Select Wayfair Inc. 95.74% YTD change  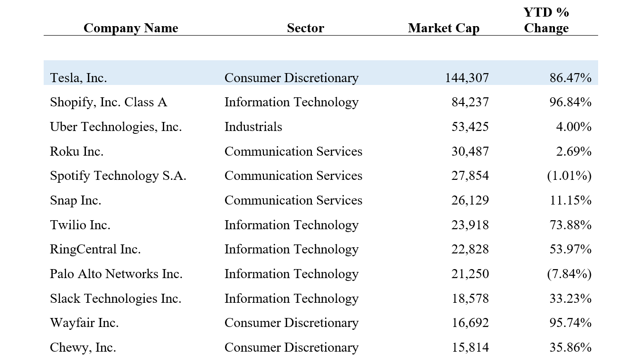(x=571, y=323)
